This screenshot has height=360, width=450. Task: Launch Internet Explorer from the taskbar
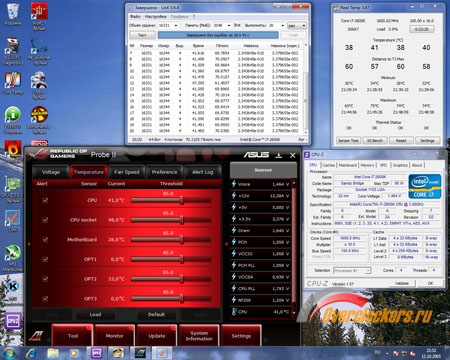31,353
